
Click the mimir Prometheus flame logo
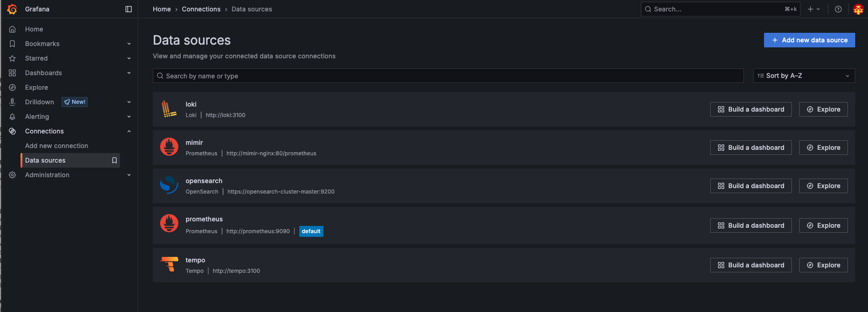(x=169, y=147)
